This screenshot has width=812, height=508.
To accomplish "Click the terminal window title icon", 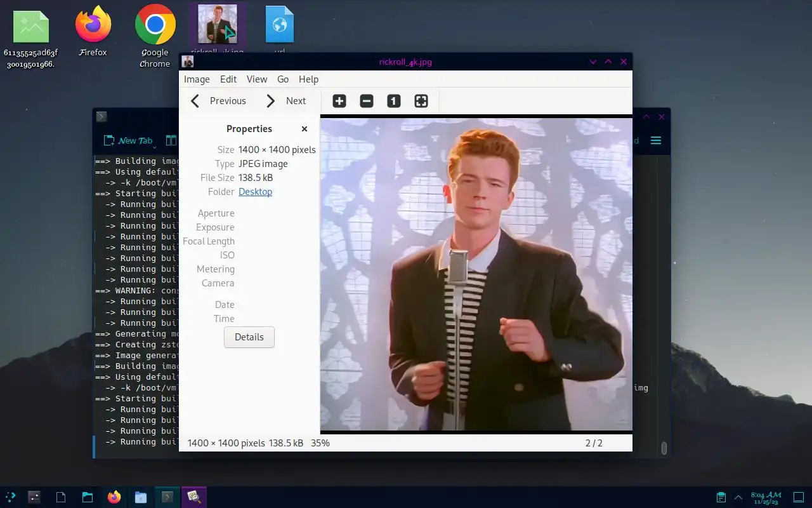I will coord(101,116).
